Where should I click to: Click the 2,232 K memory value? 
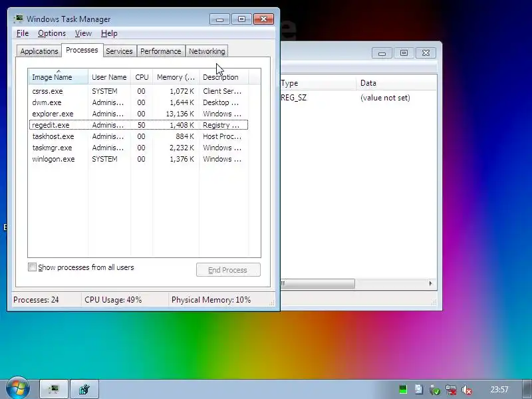[x=182, y=148]
